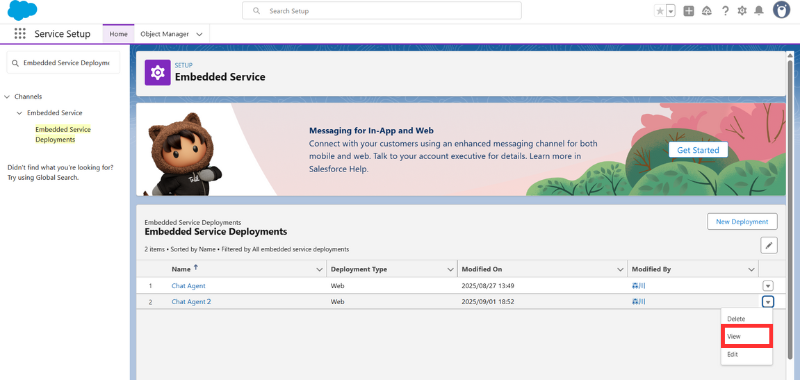Choose View from the row menu
Screen dimensions: 800x380
coord(747,337)
